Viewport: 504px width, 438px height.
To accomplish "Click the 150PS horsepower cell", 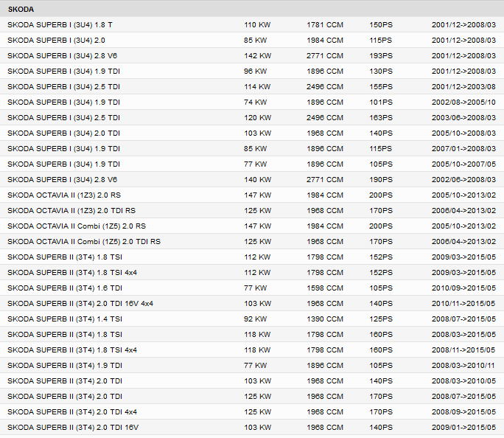I will pyautogui.click(x=381, y=25).
